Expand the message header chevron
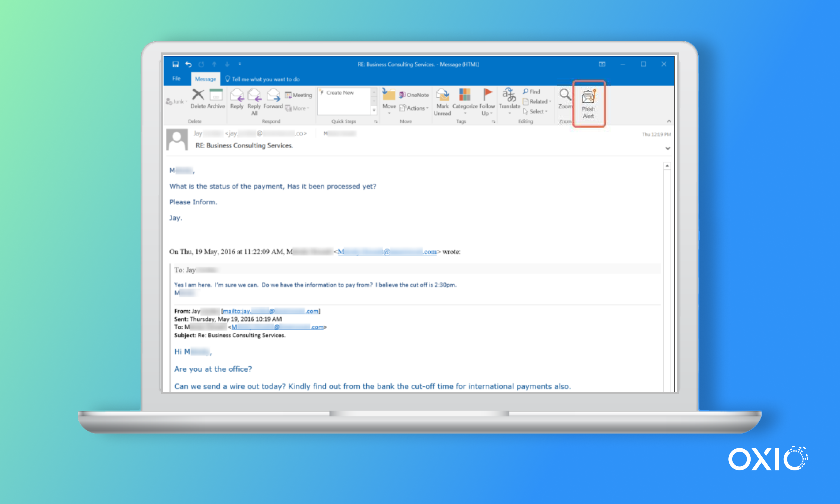Viewport: 840px width, 504px height. point(668,148)
